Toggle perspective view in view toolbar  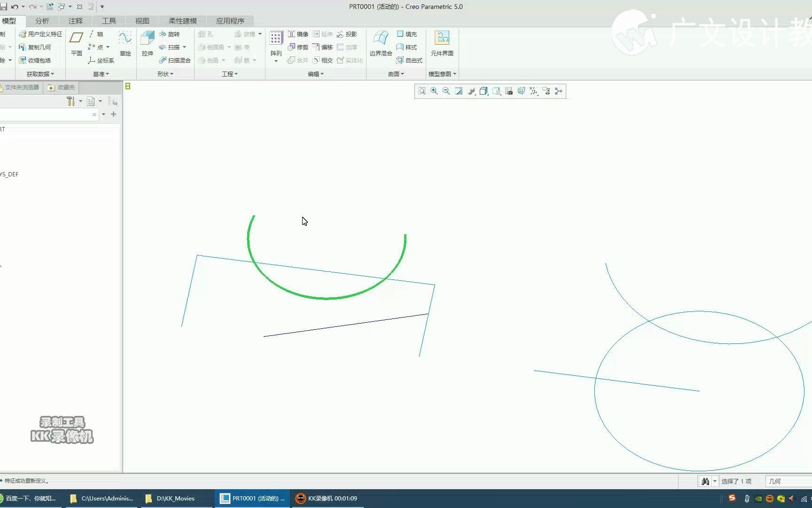[x=521, y=91]
